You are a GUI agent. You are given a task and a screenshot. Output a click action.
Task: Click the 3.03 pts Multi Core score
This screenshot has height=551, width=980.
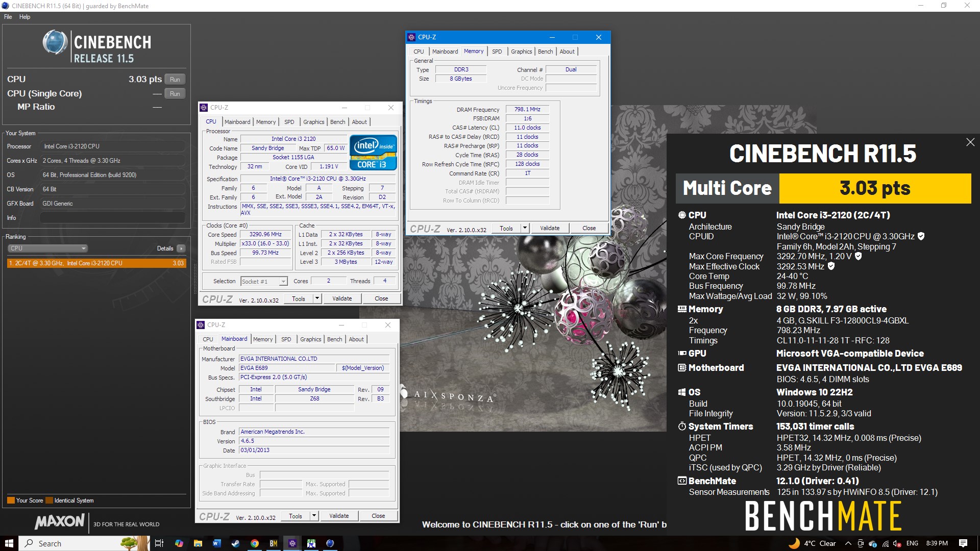pos(875,188)
